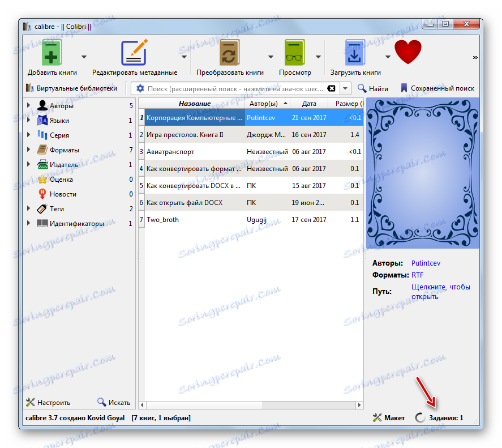Show more toolbar items via chevron
Viewport: 502px width, 448px height.
[475, 57]
